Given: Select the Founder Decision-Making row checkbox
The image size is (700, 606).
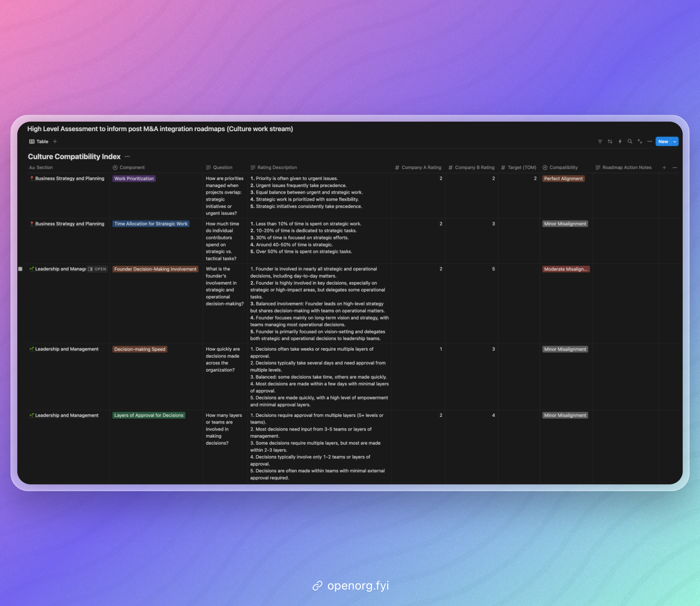Looking at the screenshot, I should point(20,269).
